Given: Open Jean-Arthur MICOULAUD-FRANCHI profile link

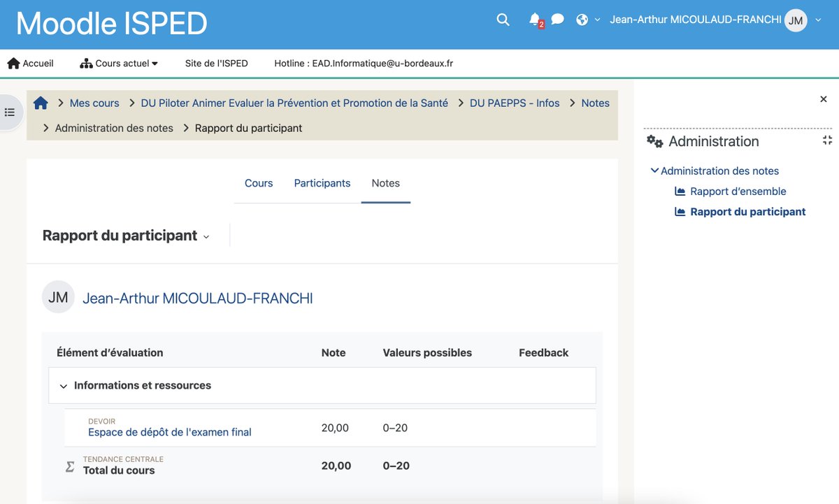Looking at the screenshot, I should coord(198,298).
